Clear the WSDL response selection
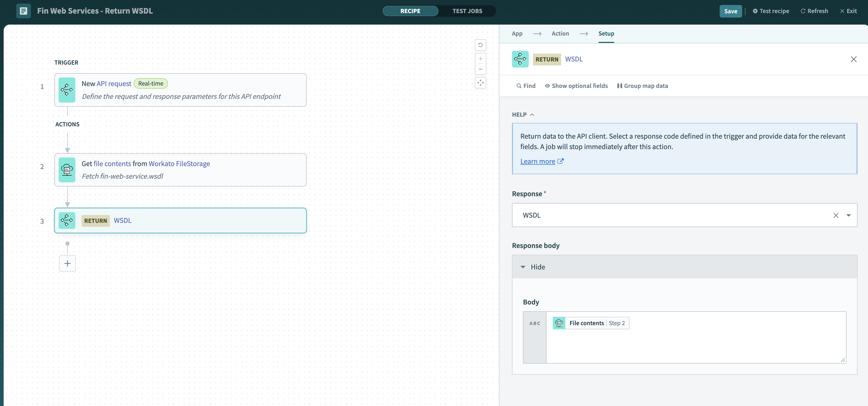Screen dimensions: 868x406 (x=836, y=215)
